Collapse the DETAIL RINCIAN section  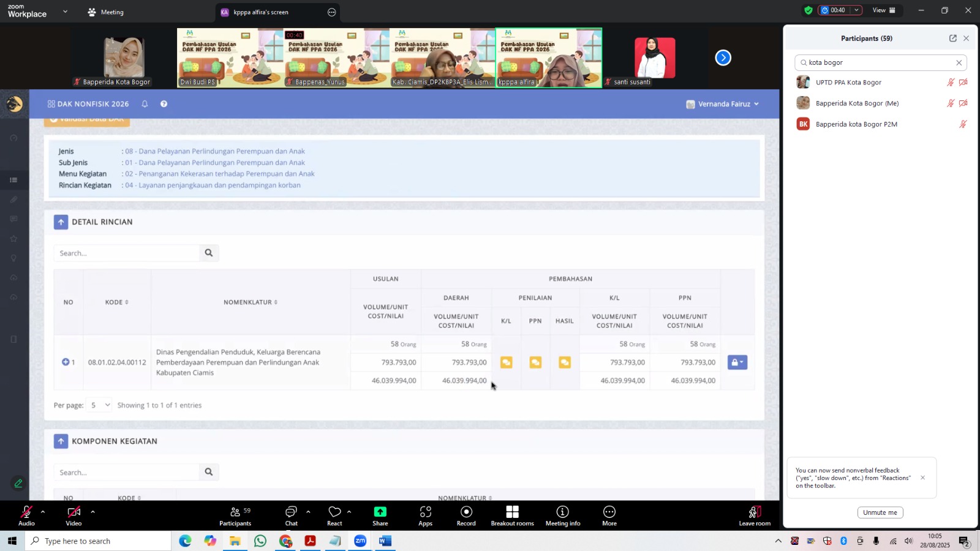61,222
